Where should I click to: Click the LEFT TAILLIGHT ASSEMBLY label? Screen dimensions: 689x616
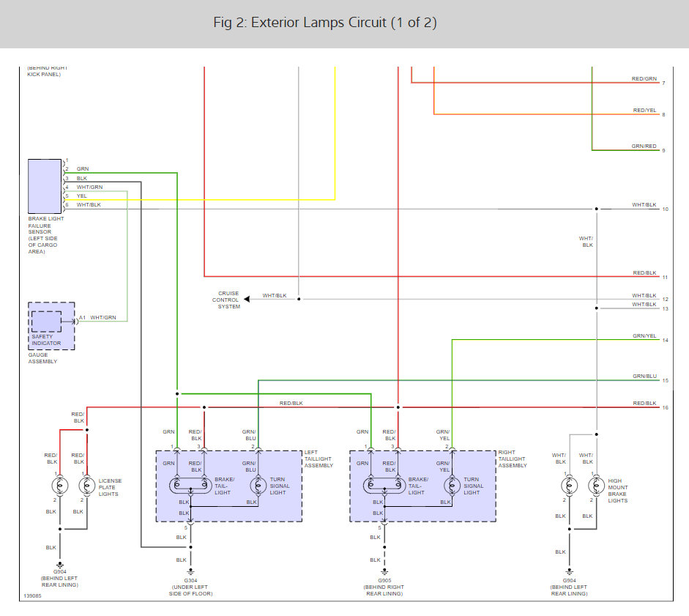pos(319,459)
